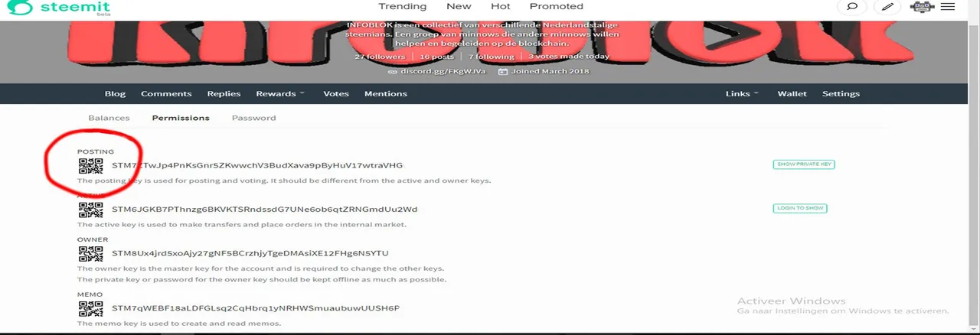
Task: Click the posting public key STM7ZTwJp4 text
Action: 257,165
